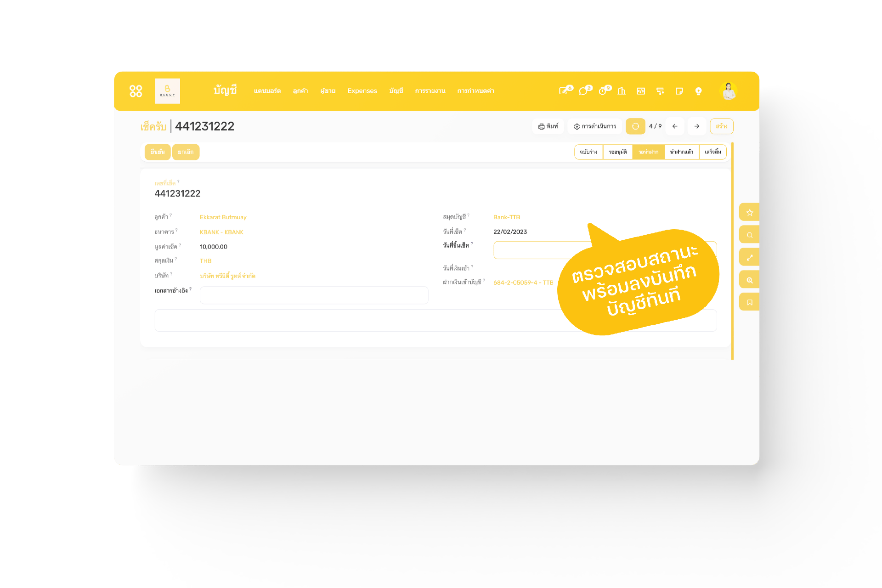The height and width of the screenshot is (588, 882).
Task: Open the แดชบอร์ด menu
Action: 267,91
